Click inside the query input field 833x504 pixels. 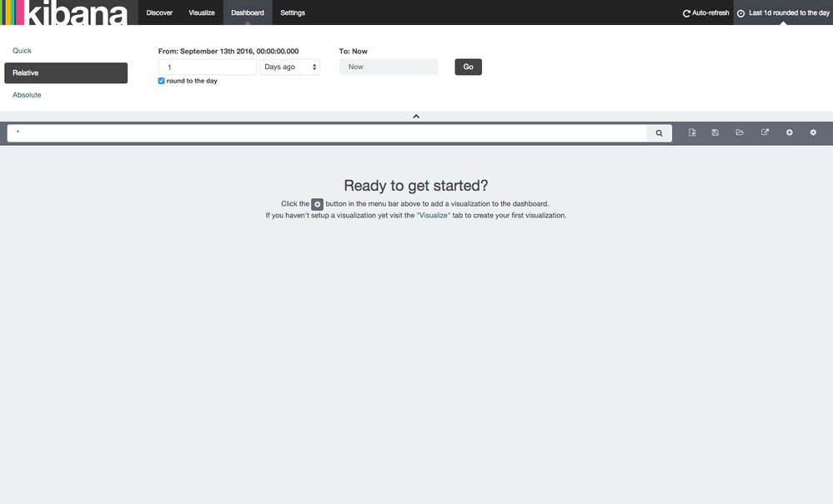click(325, 132)
